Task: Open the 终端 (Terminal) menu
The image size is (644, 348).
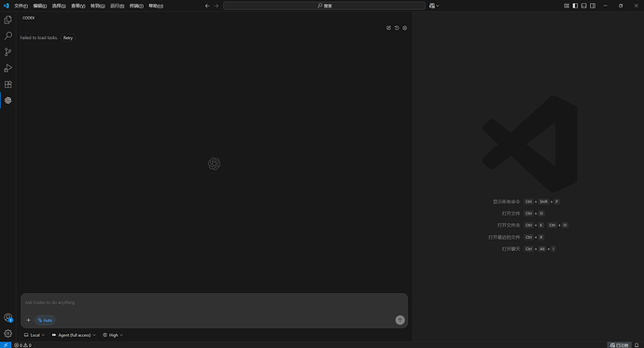Action: (x=136, y=6)
